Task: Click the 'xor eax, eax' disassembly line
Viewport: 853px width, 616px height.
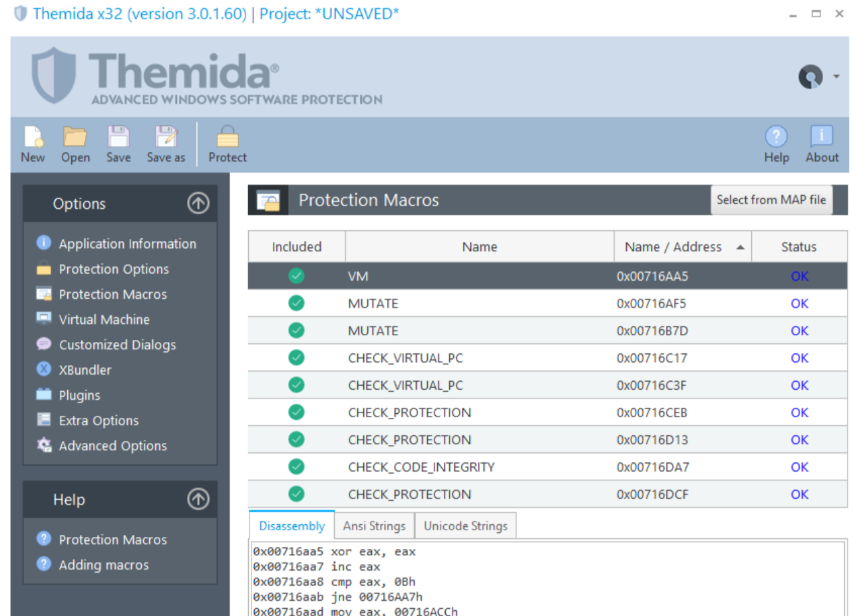Action: (334, 551)
